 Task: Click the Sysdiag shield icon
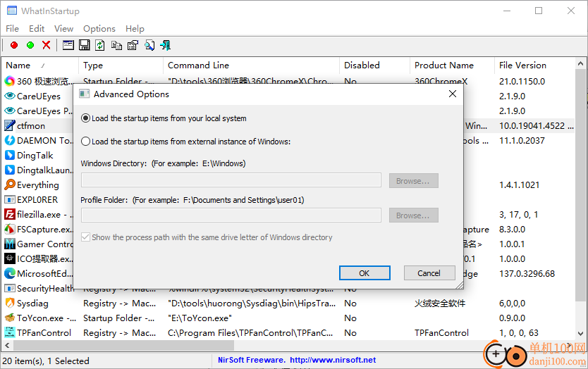10,303
